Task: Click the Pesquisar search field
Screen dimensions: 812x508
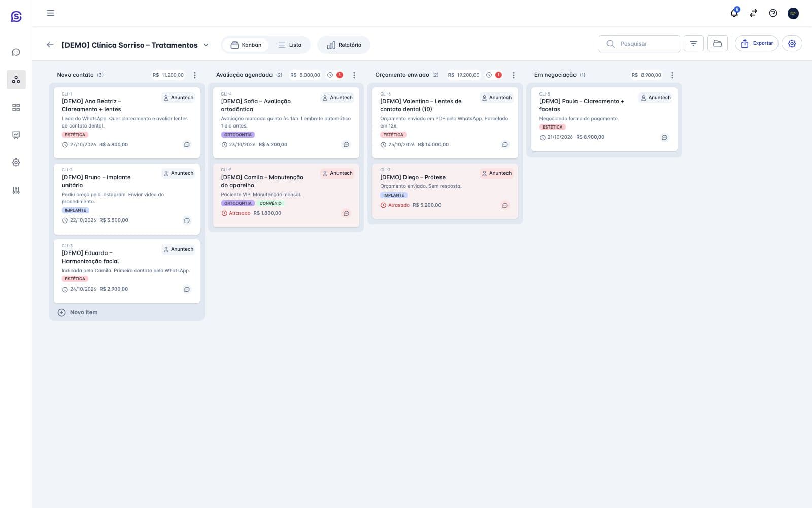Action: [x=639, y=44]
